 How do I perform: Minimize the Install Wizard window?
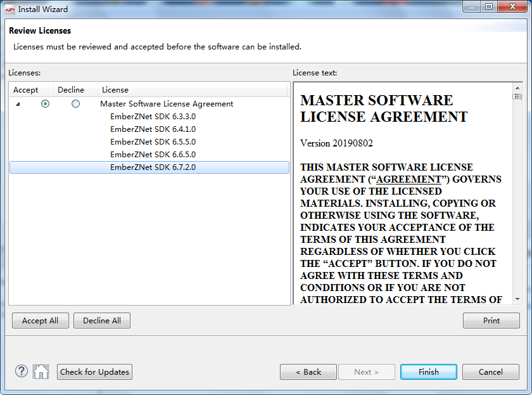471,7
